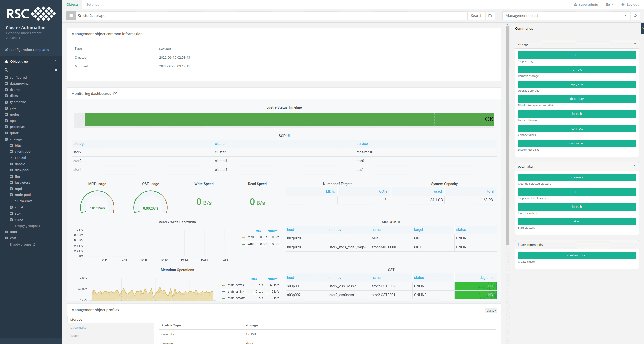
Task: Select the Commands tab
Action: (x=524, y=28)
